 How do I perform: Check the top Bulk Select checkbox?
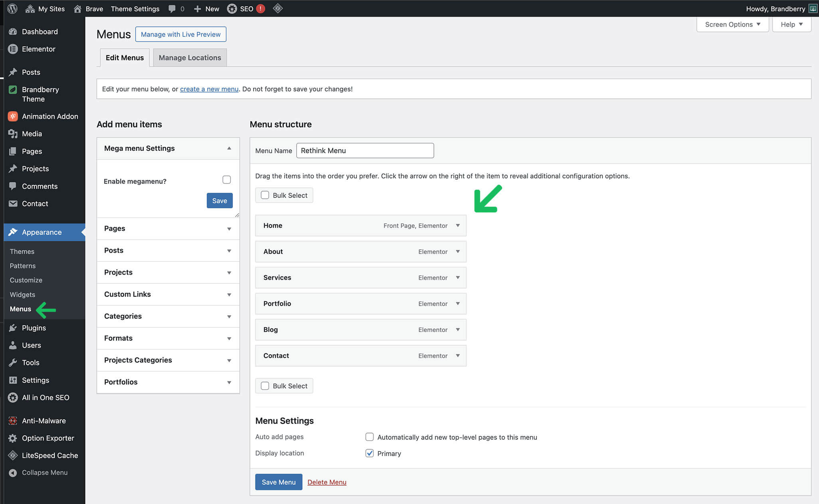pyautogui.click(x=265, y=195)
